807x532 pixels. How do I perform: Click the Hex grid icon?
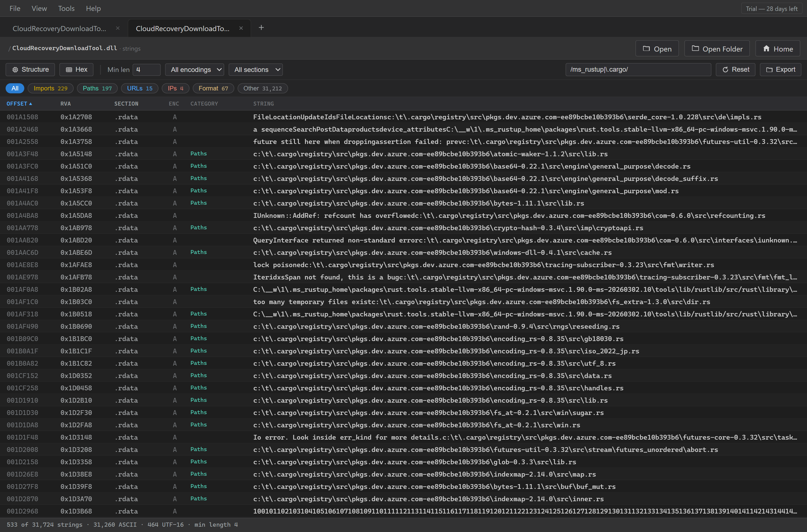[x=69, y=69]
